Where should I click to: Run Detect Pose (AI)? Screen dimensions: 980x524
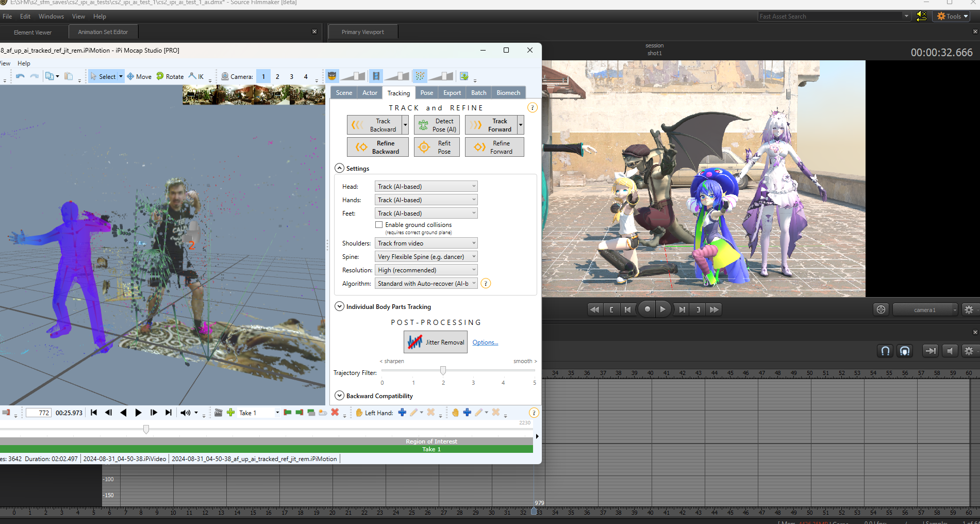point(437,125)
